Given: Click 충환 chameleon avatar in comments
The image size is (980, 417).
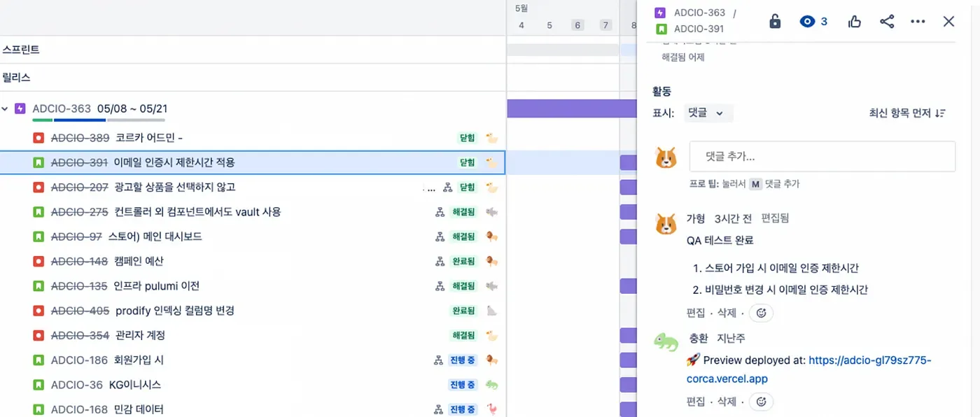Looking at the screenshot, I should pyautogui.click(x=666, y=341).
